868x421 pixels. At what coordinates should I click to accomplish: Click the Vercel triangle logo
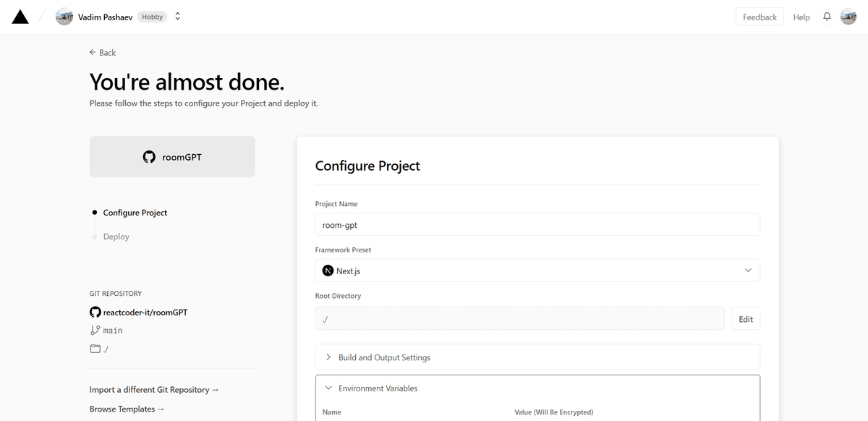20,17
